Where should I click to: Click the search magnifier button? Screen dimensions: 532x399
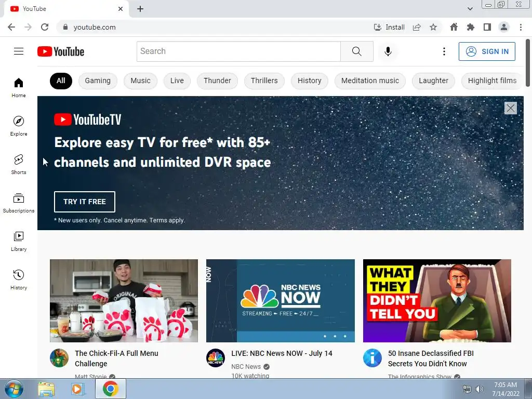click(356, 51)
